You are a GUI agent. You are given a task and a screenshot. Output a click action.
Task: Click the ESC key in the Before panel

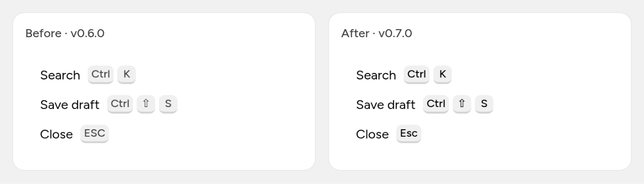point(94,134)
